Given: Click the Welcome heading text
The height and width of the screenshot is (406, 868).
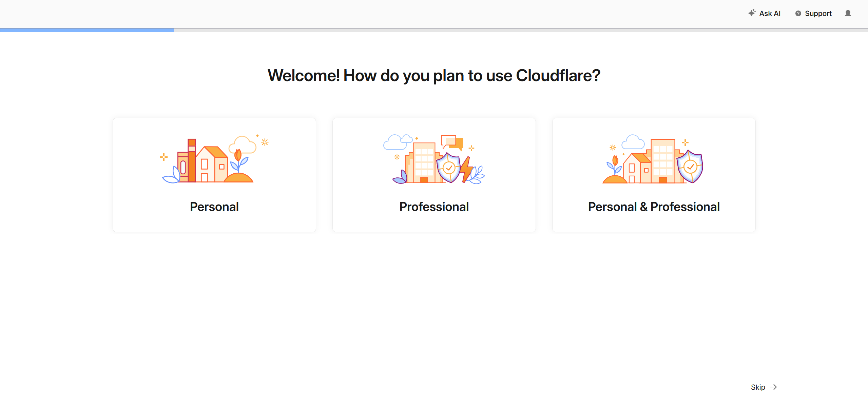Looking at the screenshot, I should pos(434,75).
